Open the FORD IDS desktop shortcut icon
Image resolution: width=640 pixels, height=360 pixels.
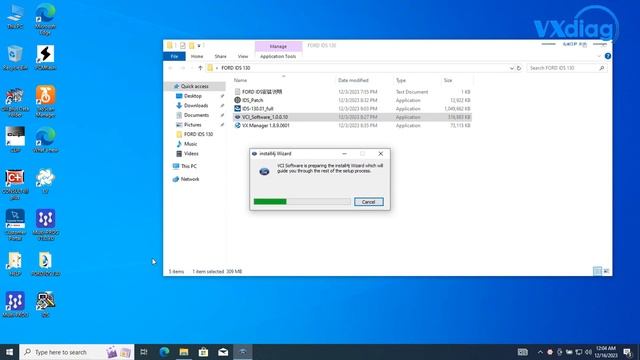point(45,264)
